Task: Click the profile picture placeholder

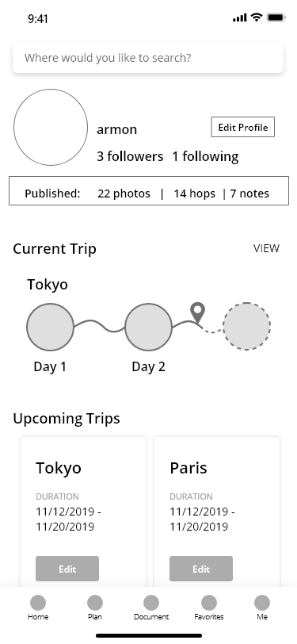Action: [x=51, y=128]
